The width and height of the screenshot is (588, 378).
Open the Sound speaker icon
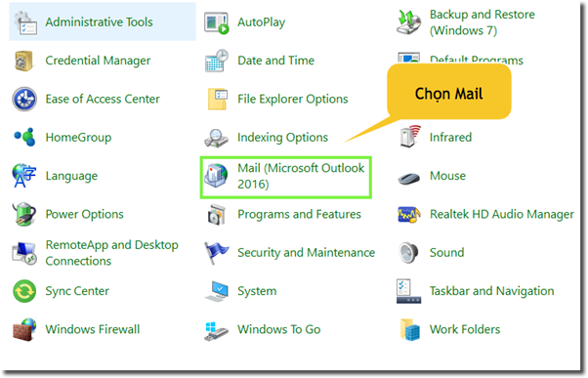coord(408,253)
